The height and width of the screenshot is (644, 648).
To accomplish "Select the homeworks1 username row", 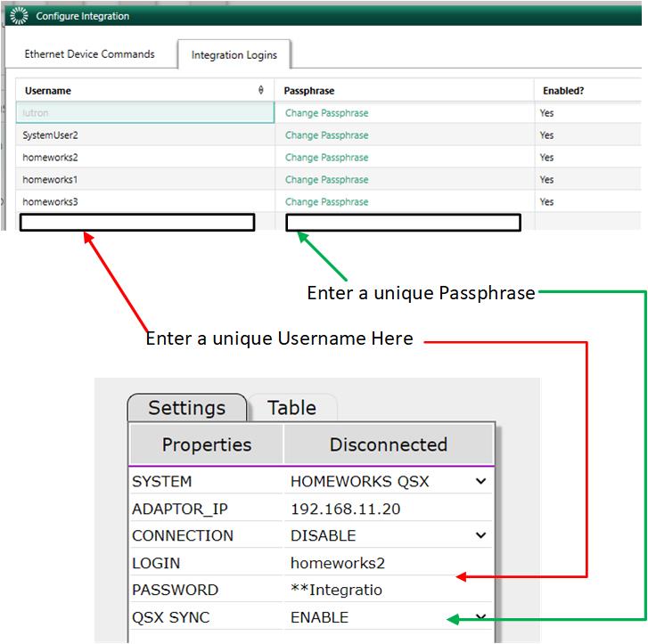I will [145, 180].
